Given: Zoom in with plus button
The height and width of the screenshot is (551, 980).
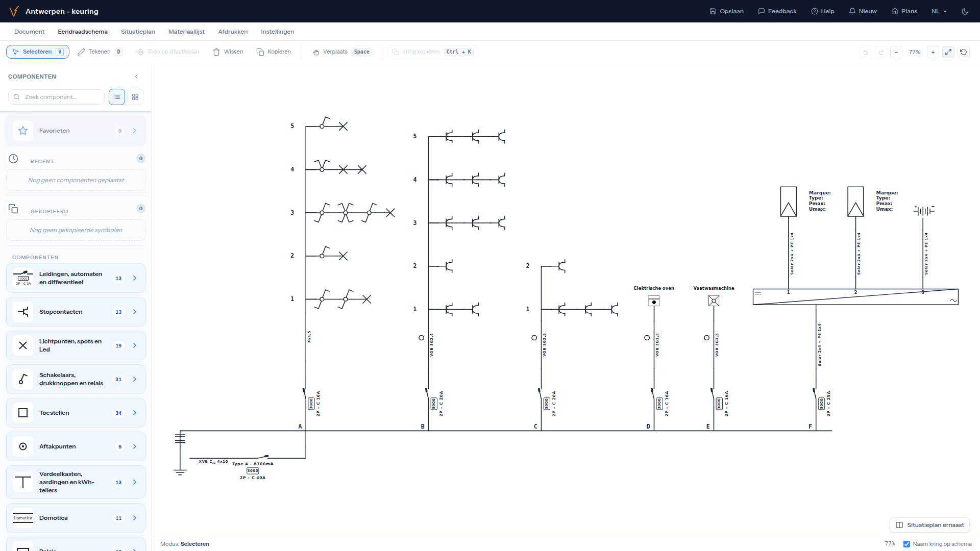Looking at the screenshot, I should coord(933,52).
